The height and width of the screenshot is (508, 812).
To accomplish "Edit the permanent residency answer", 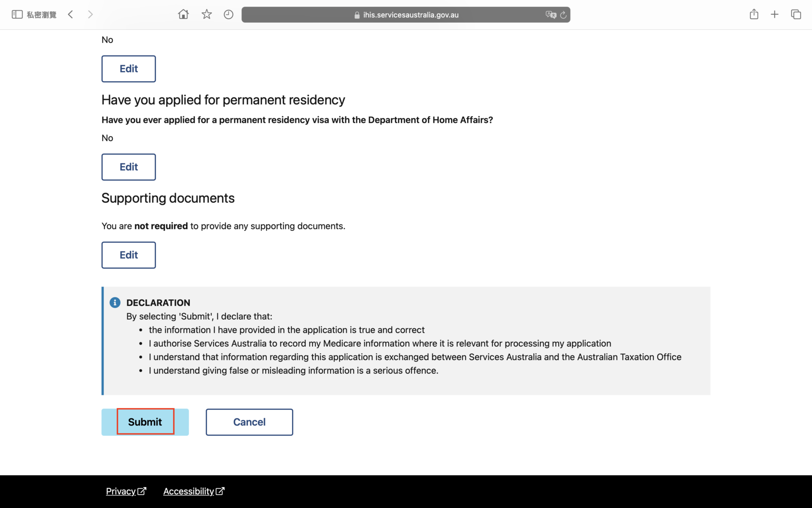I will coord(129,167).
